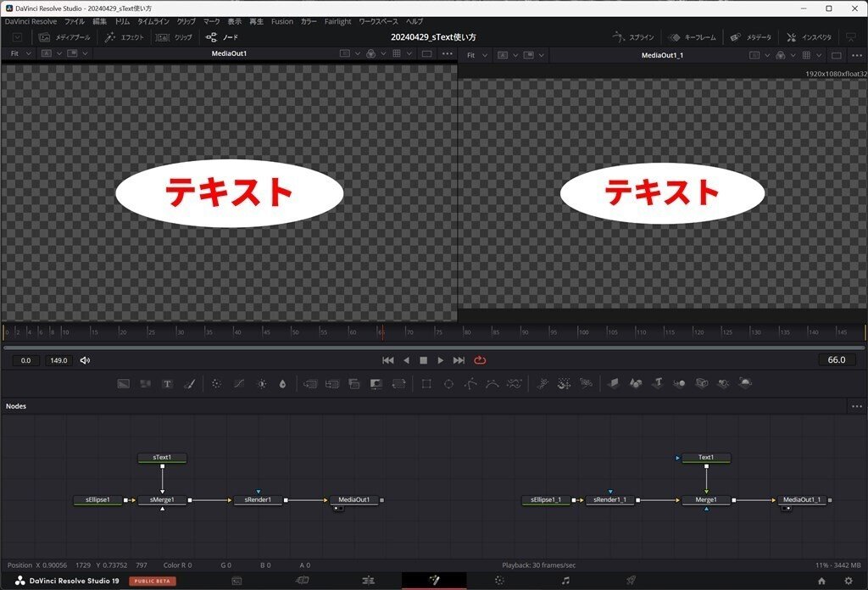Toggle the Effects library panel
The width and height of the screenshot is (868, 590).
click(125, 37)
